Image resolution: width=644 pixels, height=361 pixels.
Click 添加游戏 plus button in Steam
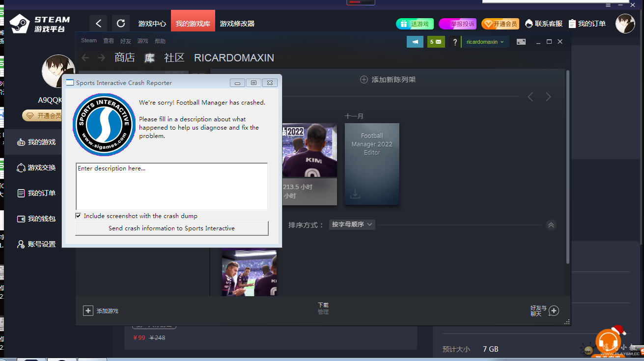[101, 311]
